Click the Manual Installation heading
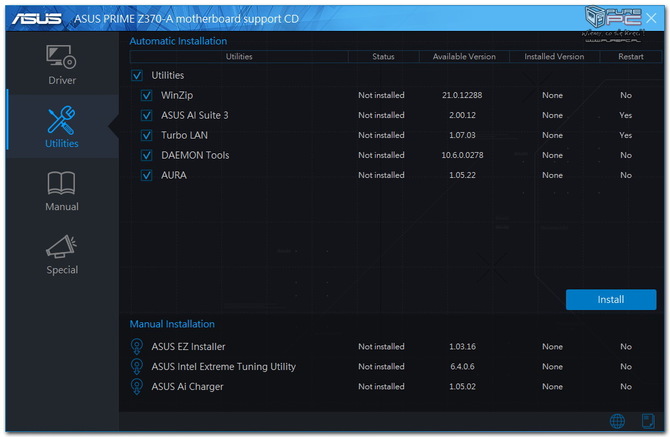Screen dimensions: 670x437 [x=172, y=324]
